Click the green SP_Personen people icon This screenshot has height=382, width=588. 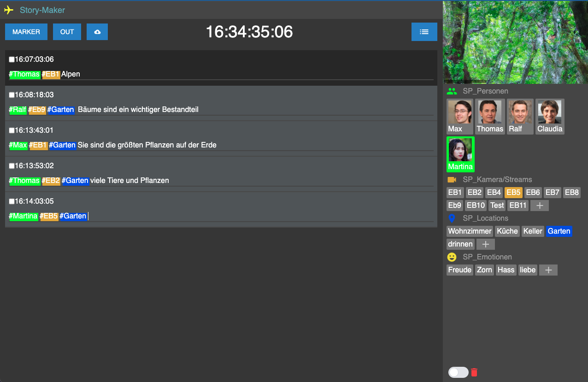pyautogui.click(x=452, y=91)
